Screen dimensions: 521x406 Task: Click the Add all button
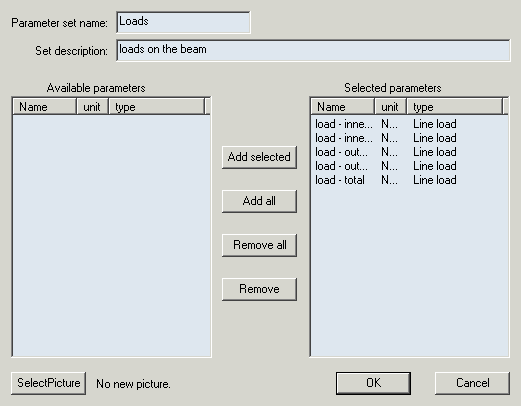click(259, 201)
